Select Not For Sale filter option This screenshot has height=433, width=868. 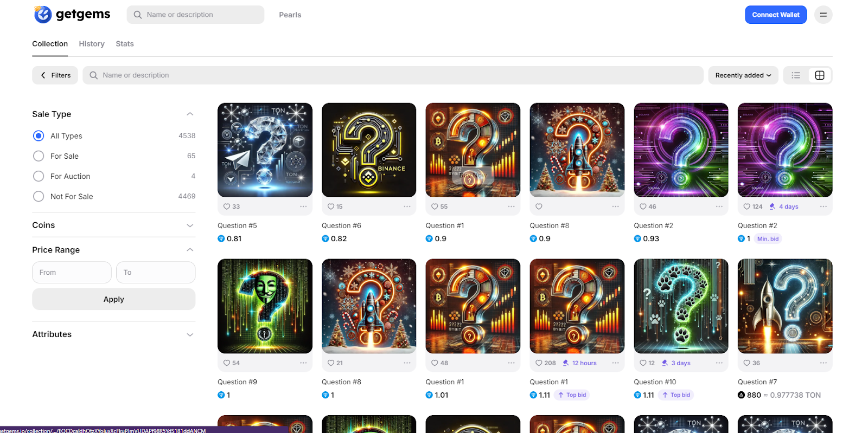click(x=39, y=196)
